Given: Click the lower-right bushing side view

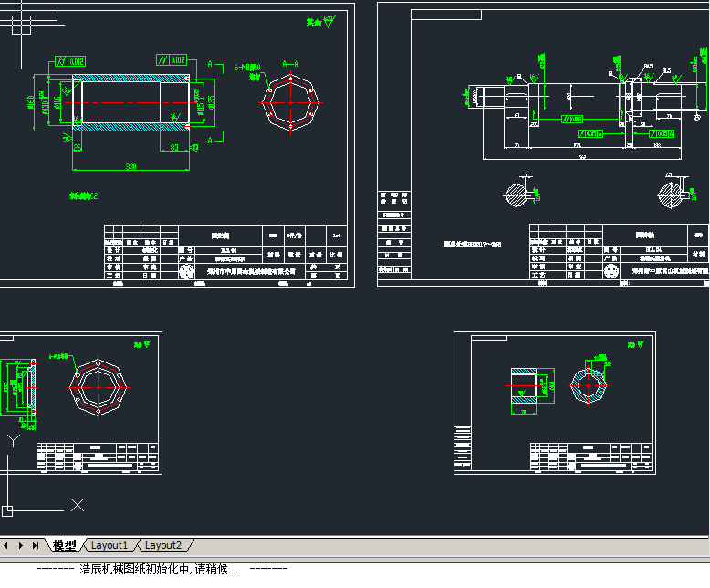Looking at the screenshot, I should tap(524, 386).
